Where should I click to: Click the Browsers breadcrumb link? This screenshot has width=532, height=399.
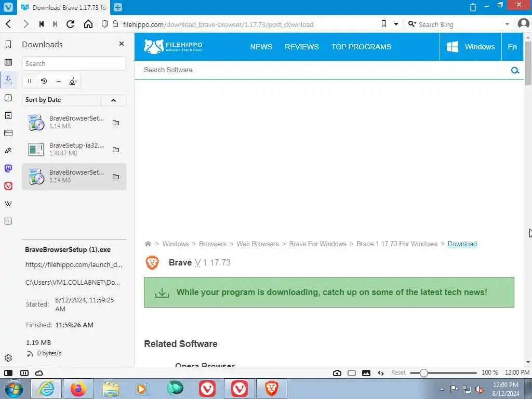click(x=212, y=244)
